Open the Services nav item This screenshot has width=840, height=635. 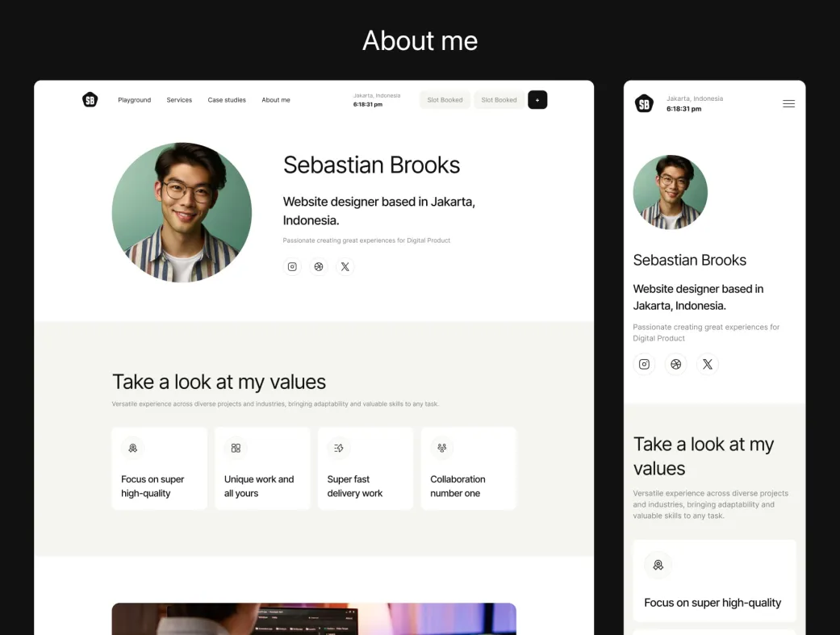coord(179,100)
